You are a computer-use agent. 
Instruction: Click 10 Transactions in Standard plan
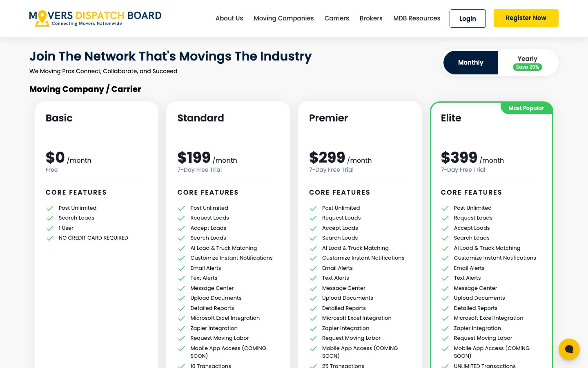click(211, 365)
